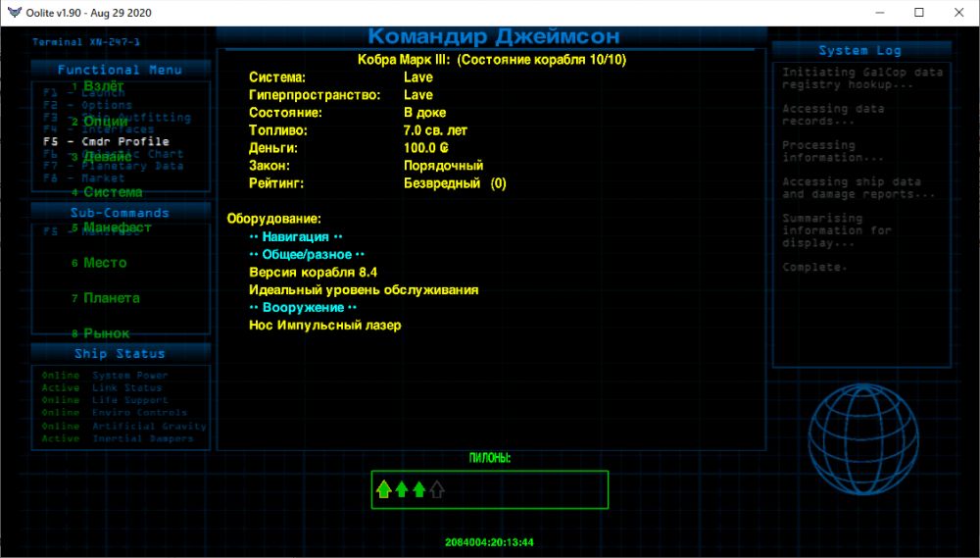Click the third green pylon missile arrow
The width and height of the screenshot is (980, 558).
click(x=418, y=489)
